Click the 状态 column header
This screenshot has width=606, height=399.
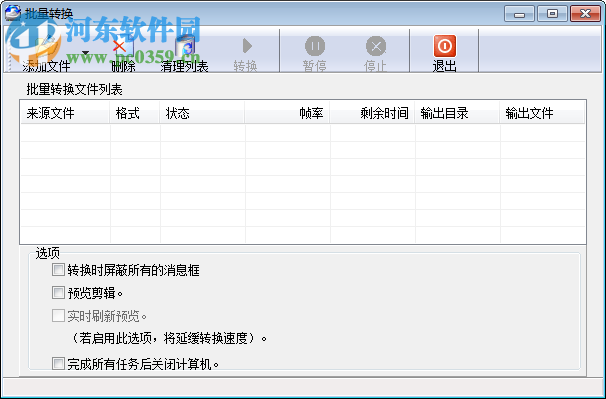pyautogui.click(x=203, y=113)
